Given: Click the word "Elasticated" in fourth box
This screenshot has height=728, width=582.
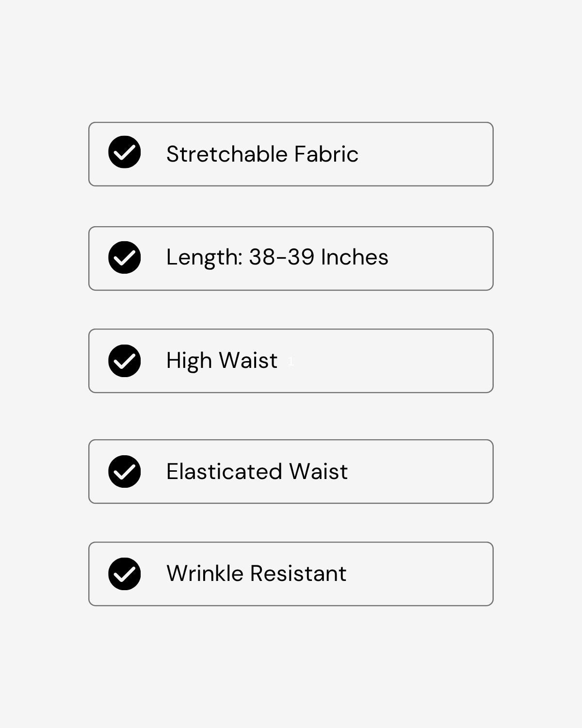Looking at the screenshot, I should (224, 471).
